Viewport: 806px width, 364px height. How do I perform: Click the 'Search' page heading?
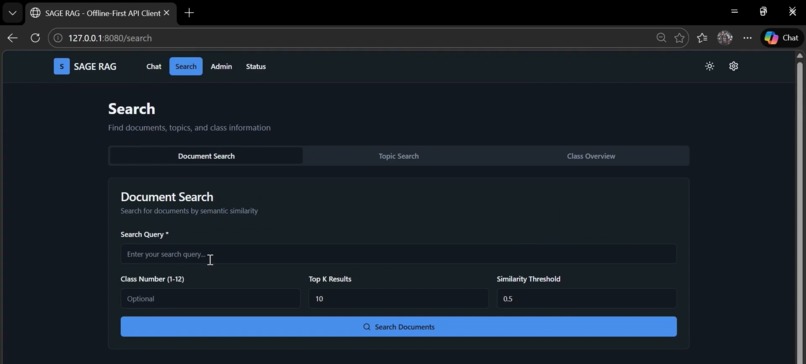pyautogui.click(x=132, y=109)
